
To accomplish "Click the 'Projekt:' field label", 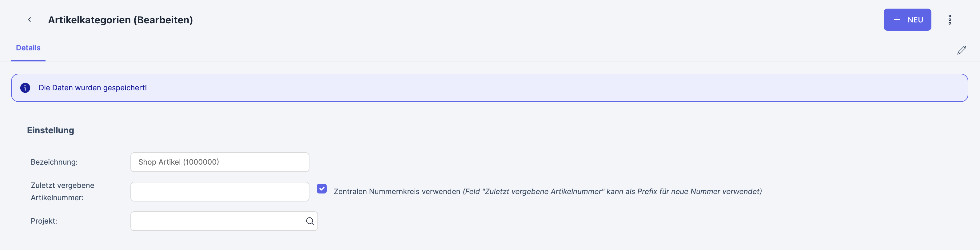I will point(44,221).
